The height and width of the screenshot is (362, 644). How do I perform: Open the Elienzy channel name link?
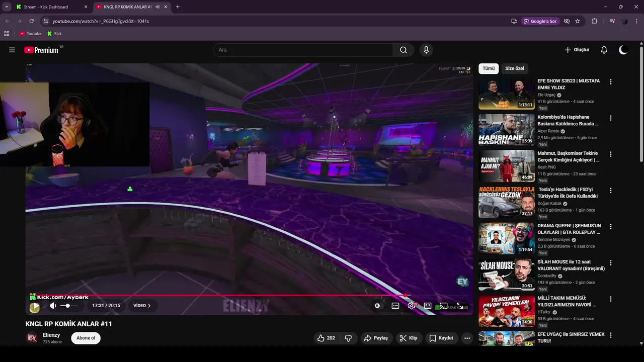pos(51,335)
